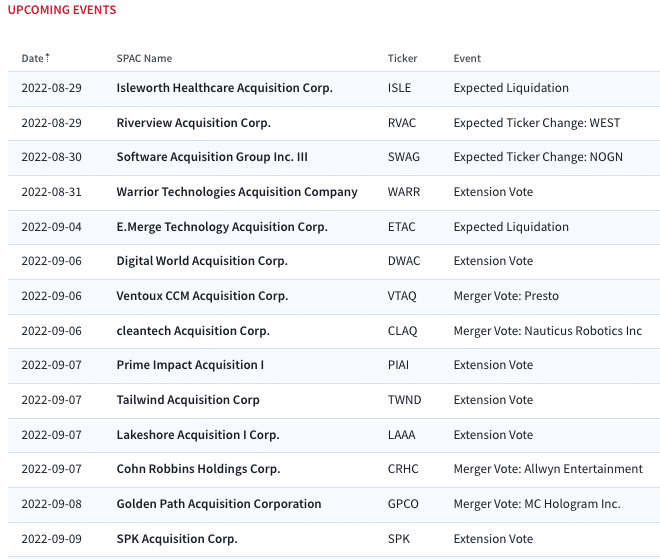Open Isleworth Healthcare Acquisition Corp. link
The height and width of the screenshot is (559, 660).
click(224, 88)
